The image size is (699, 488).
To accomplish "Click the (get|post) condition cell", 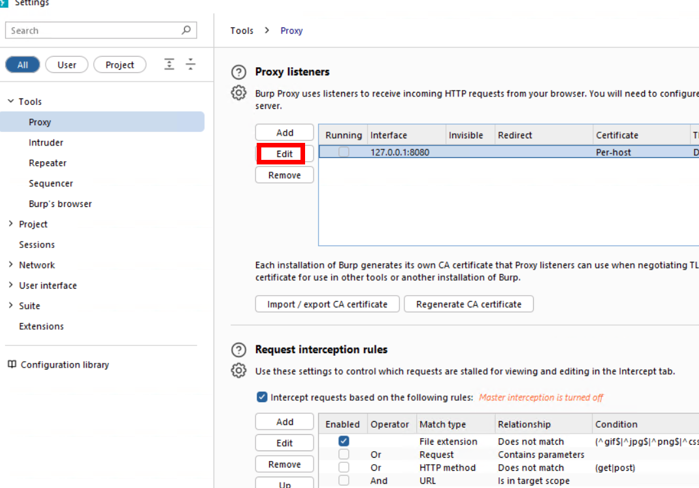I will point(615,467).
